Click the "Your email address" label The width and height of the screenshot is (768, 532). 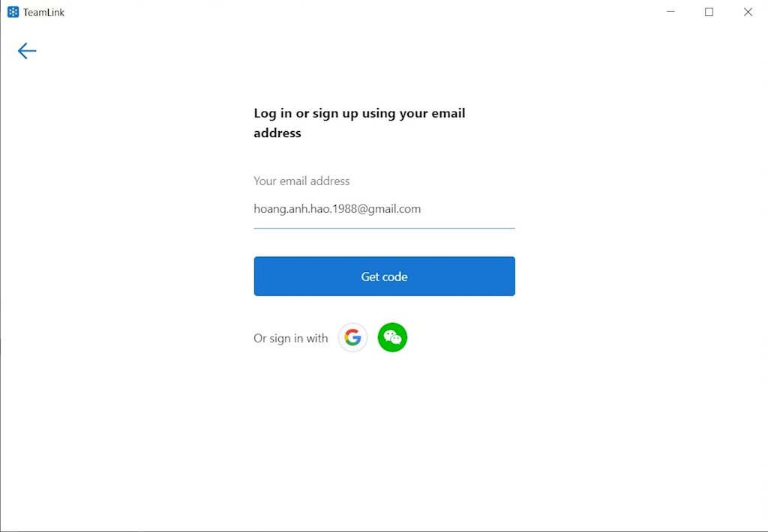[x=301, y=181]
